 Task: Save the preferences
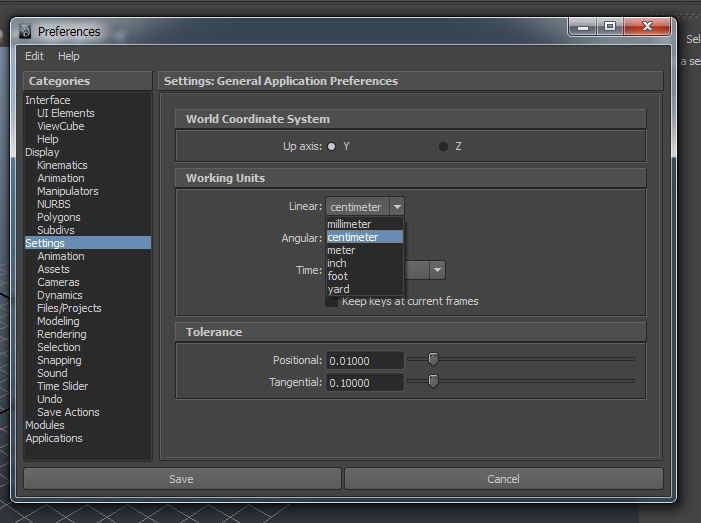(182, 479)
